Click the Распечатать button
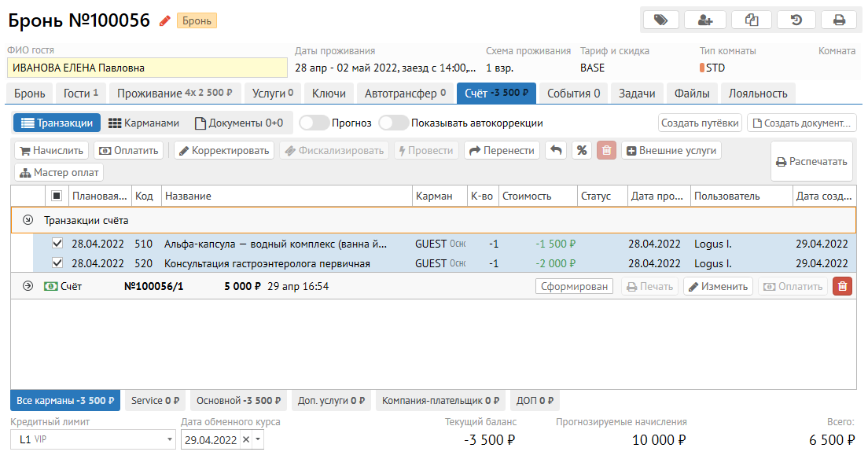The image size is (868, 459). click(811, 162)
